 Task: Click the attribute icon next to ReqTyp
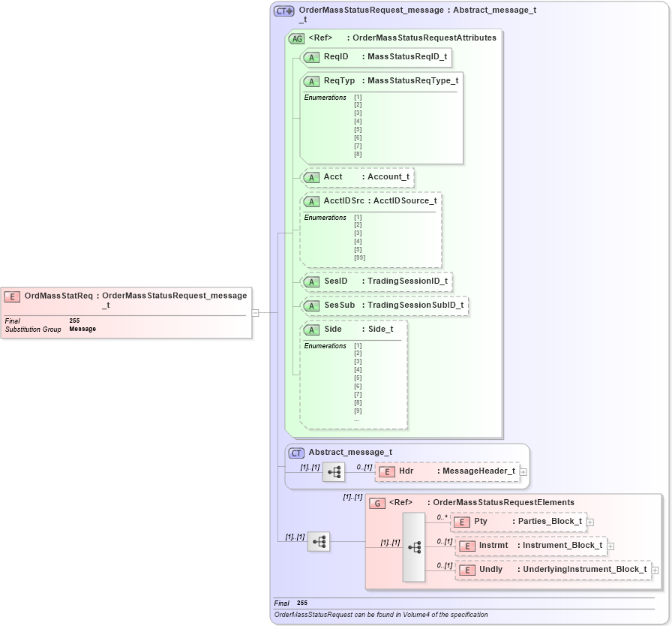[311, 81]
